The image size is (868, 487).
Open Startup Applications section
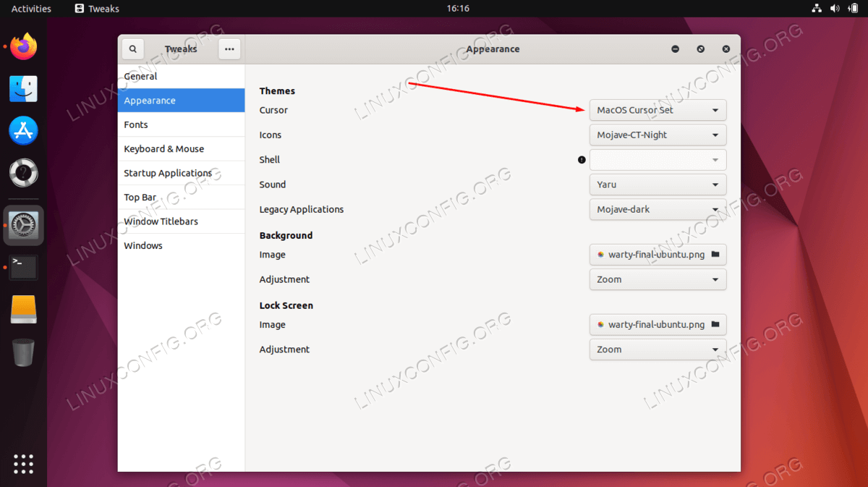pyautogui.click(x=182, y=173)
